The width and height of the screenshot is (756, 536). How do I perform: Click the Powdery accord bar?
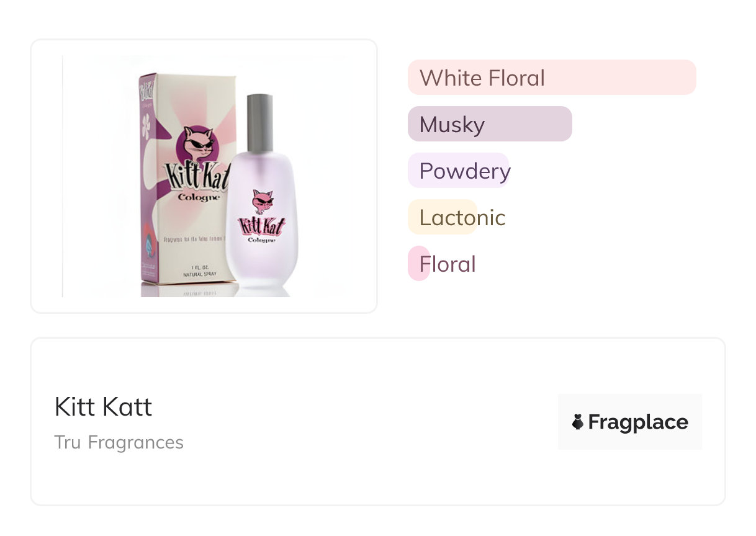(x=458, y=171)
